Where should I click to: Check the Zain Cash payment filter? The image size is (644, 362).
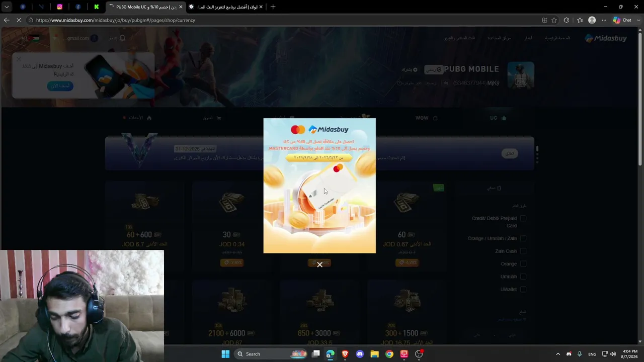(523, 251)
